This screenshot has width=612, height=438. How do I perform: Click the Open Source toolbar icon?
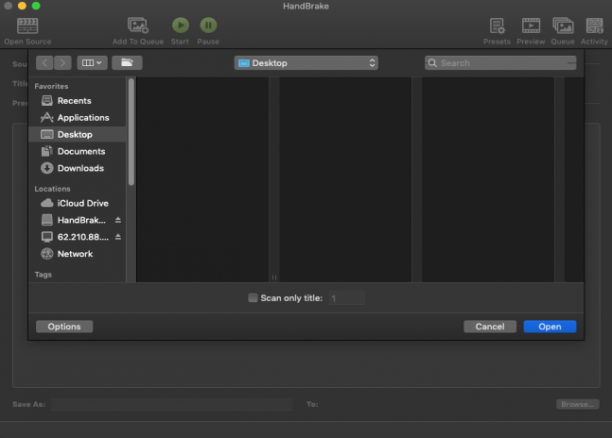pos(27,26)
